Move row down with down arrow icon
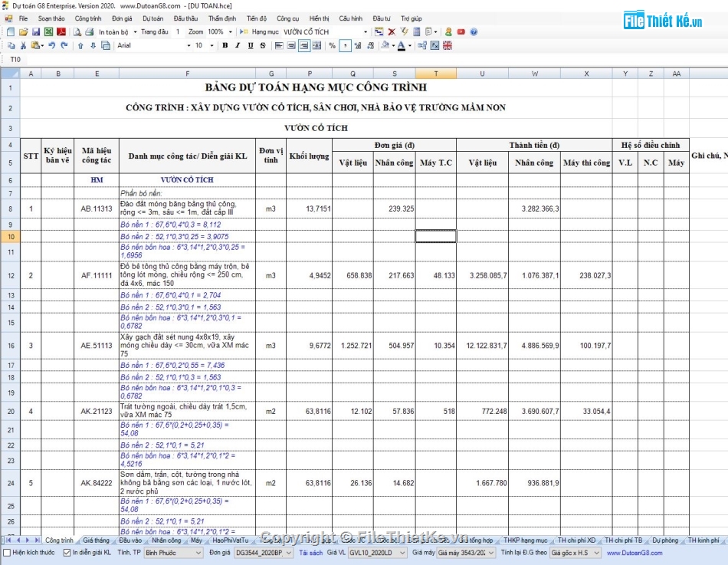Viewport: 728px width, 565px height. click(93, 45)
